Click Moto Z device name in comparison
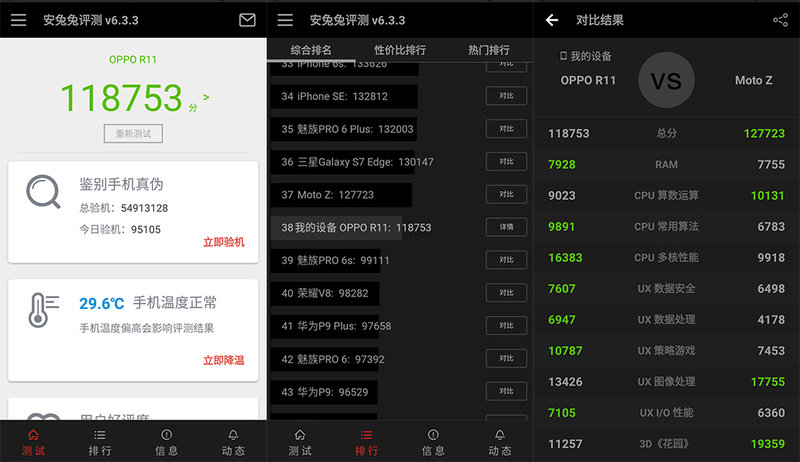Viewport: 800px width, 462px height. [754, 81]
